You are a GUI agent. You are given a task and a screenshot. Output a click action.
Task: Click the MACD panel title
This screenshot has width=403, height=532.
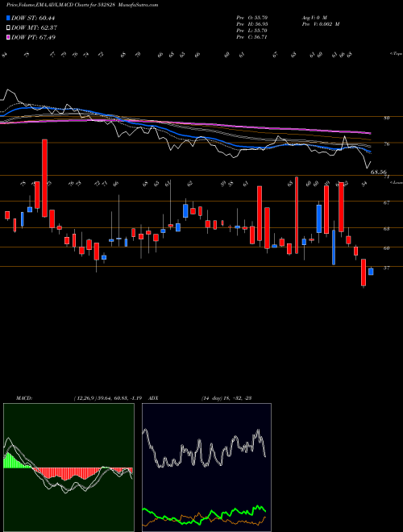23,398
